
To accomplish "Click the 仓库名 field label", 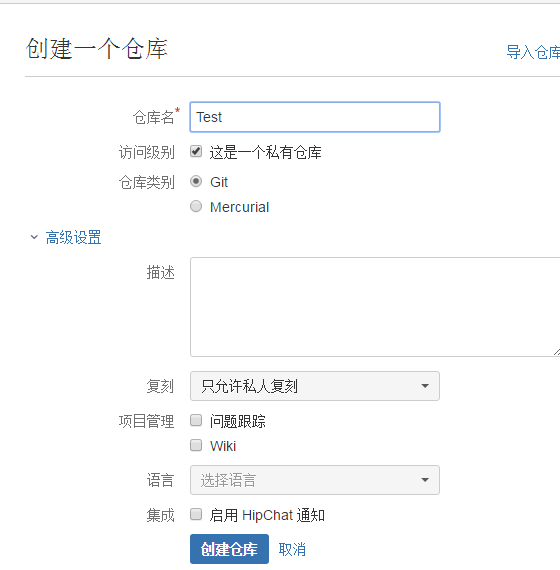I will click(x=153, y=117).
